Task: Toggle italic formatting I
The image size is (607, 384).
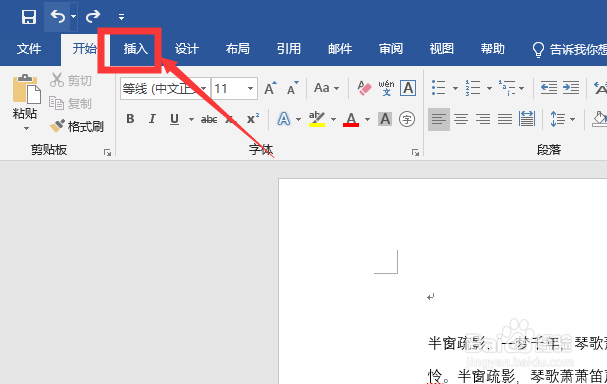Action: point(152,119)
